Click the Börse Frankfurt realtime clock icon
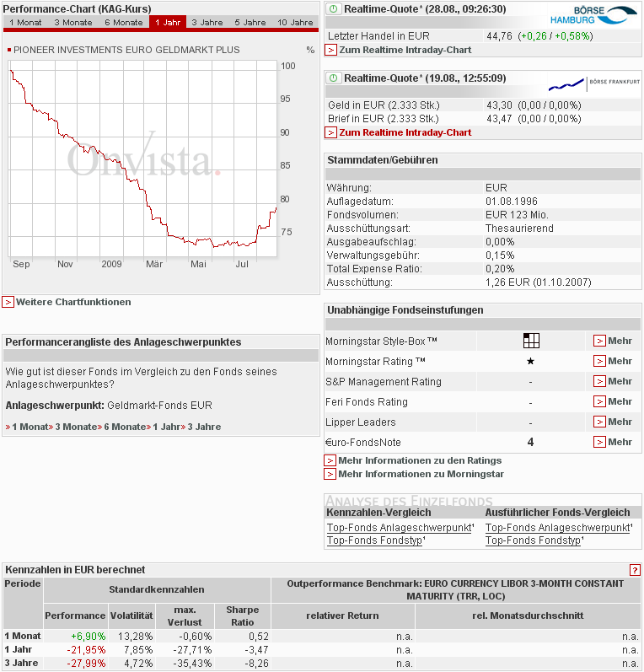This screenshot has height=672, width=644. [x=333, y=78]
